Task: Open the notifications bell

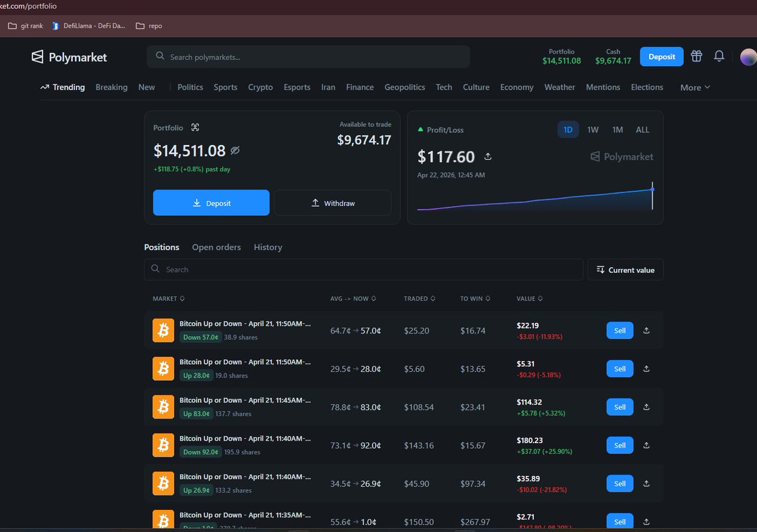Action: [x=719, y=56]
